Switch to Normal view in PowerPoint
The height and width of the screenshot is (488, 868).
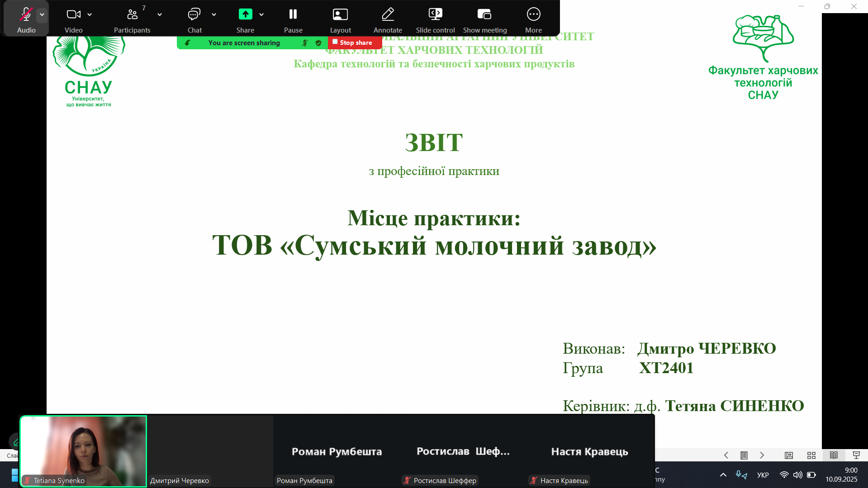[789, 455]
